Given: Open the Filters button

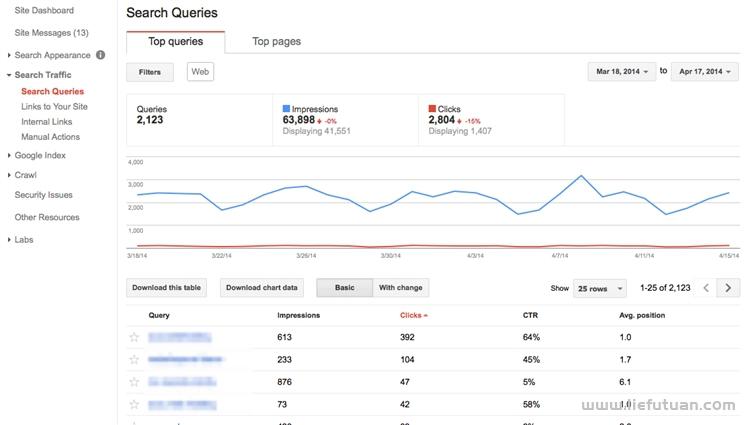Looking at the screenshot, I should (150, 72).
